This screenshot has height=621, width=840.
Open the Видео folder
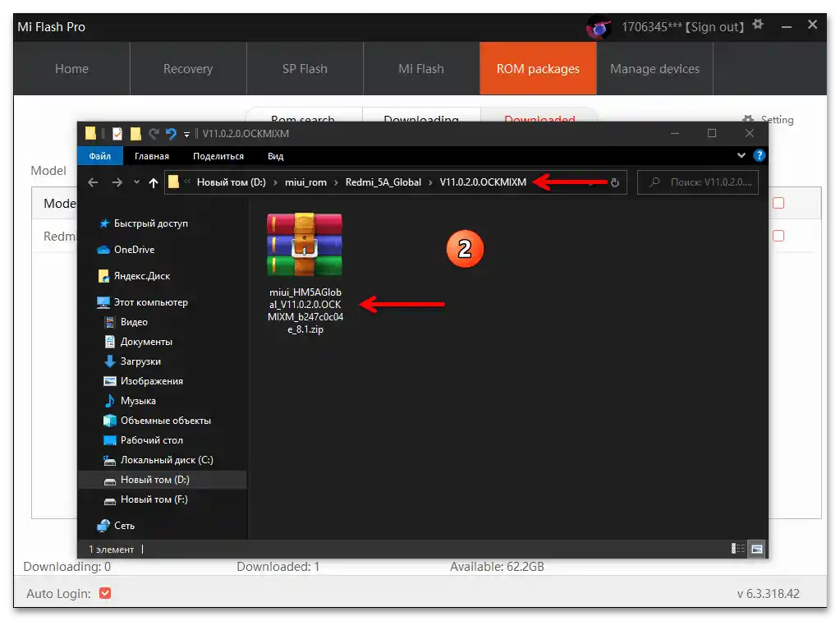[126, 322]
